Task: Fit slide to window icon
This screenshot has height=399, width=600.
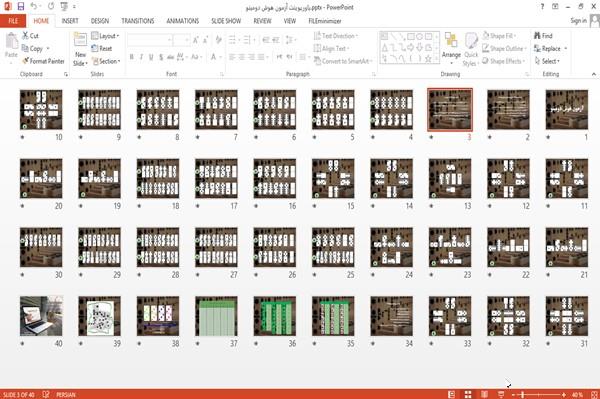Action: (x=594, y=394)
